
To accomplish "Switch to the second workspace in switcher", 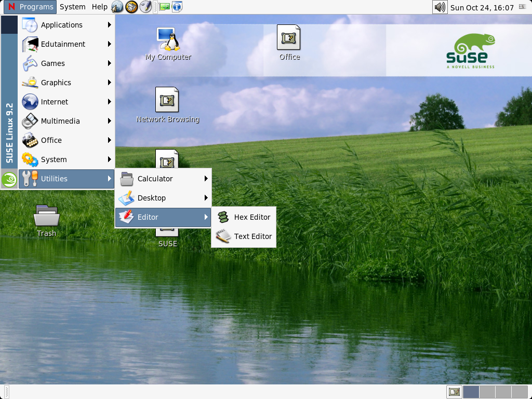I will click(487, 392).
